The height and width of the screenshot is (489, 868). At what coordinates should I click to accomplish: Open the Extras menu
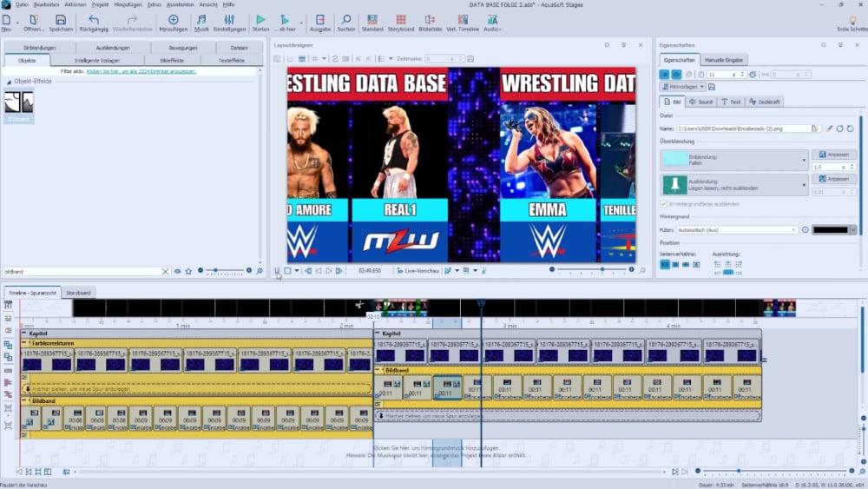tap(155, 4)
